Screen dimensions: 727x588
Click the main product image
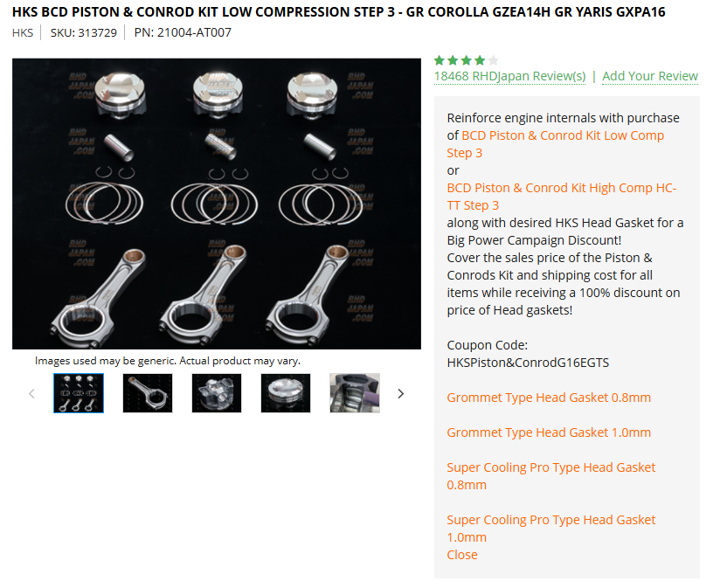(217, 204)
